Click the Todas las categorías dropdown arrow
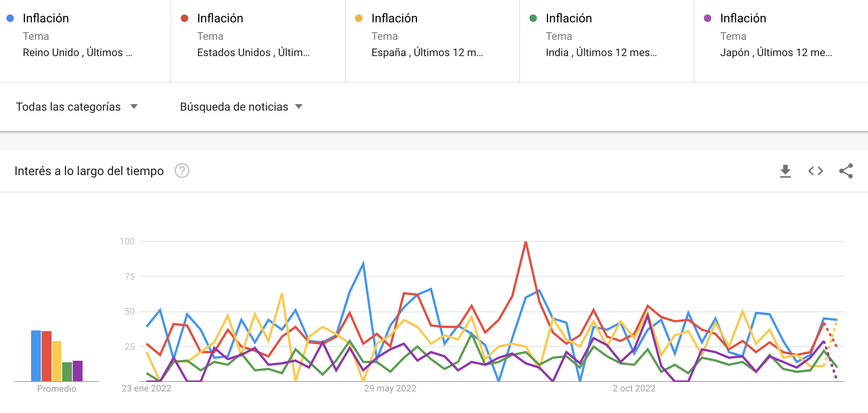This screenshot has width=868, height=413. (x=134, y=106)
